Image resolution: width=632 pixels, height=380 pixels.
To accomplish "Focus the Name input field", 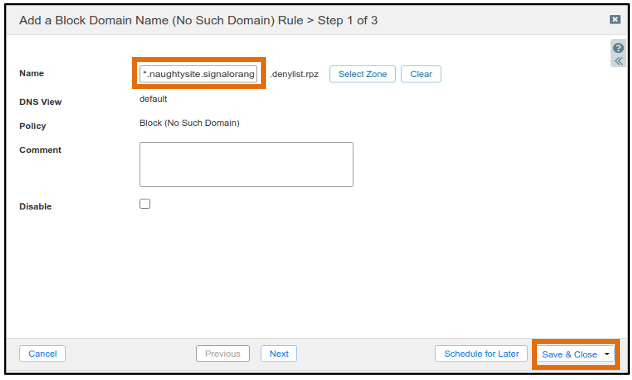I will [198, 74].
